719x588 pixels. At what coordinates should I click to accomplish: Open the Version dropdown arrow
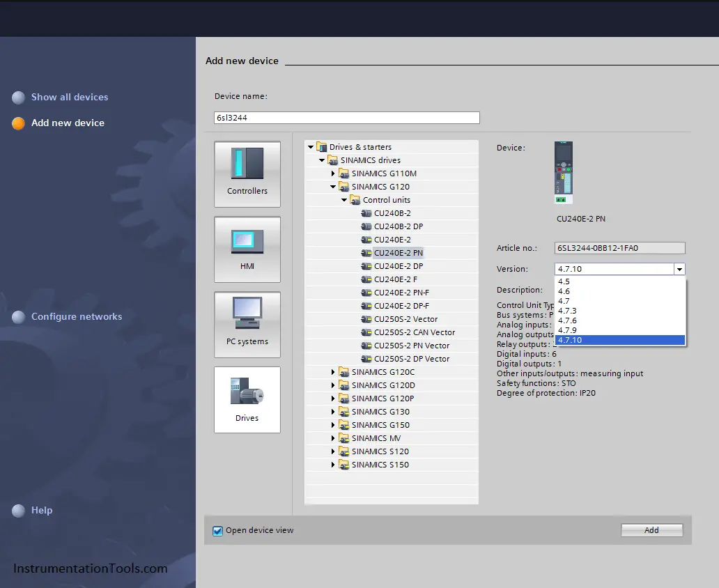[x=679, y=269]
